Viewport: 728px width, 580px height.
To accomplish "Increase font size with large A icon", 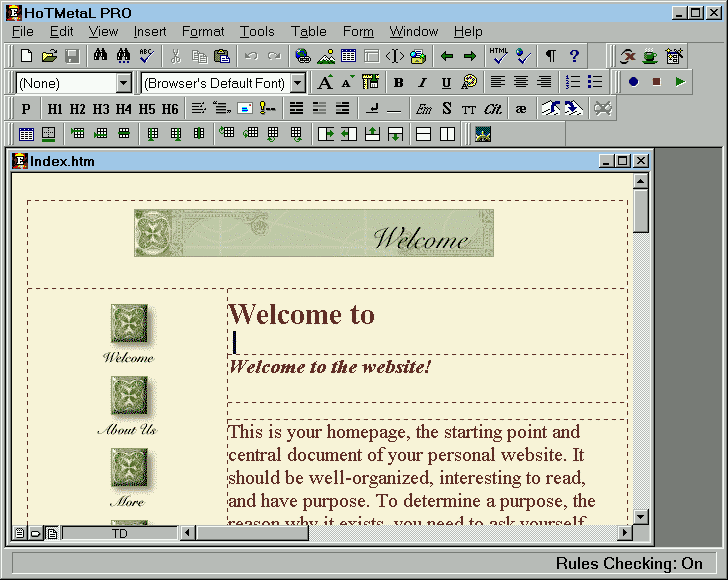I will pyautogui.click(x=325, y=83).
